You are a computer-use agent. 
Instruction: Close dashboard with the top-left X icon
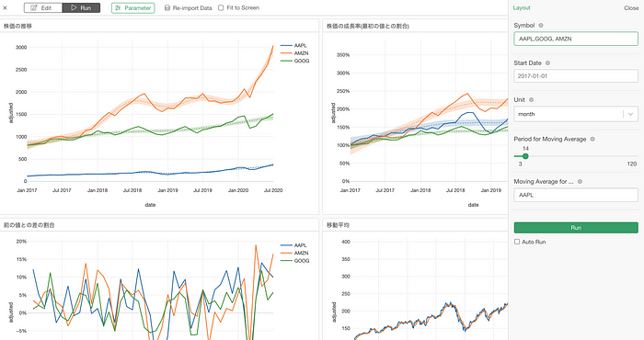pos(5,7)
